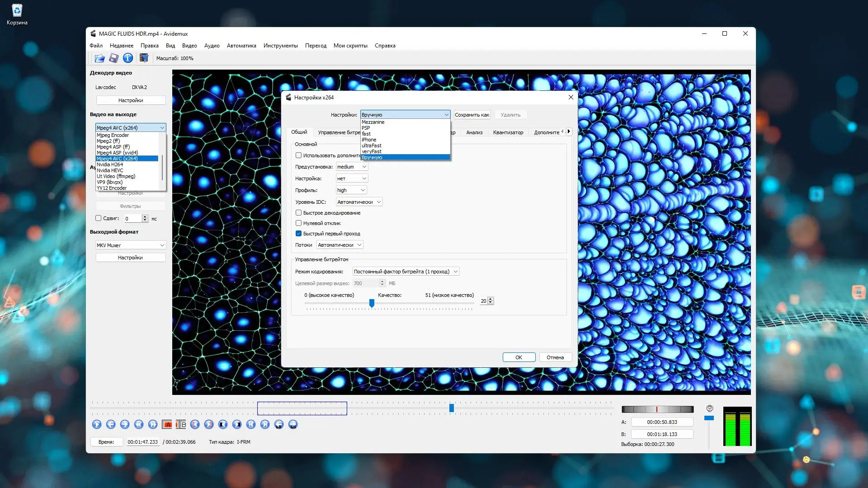
Task: Toggle the Нулевой отклик checkbox
Action: 298,223
